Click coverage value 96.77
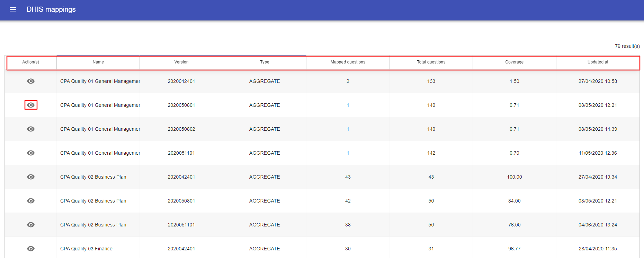Screen dimensions: 644x258 click(x=515, y=249)
